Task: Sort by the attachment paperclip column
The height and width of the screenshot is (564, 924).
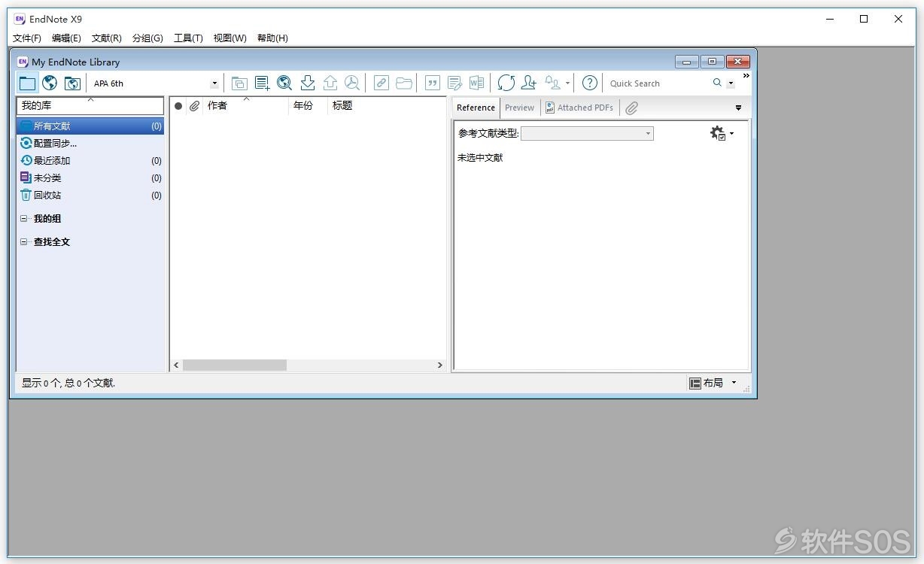Action: click(x=194, y=106)
